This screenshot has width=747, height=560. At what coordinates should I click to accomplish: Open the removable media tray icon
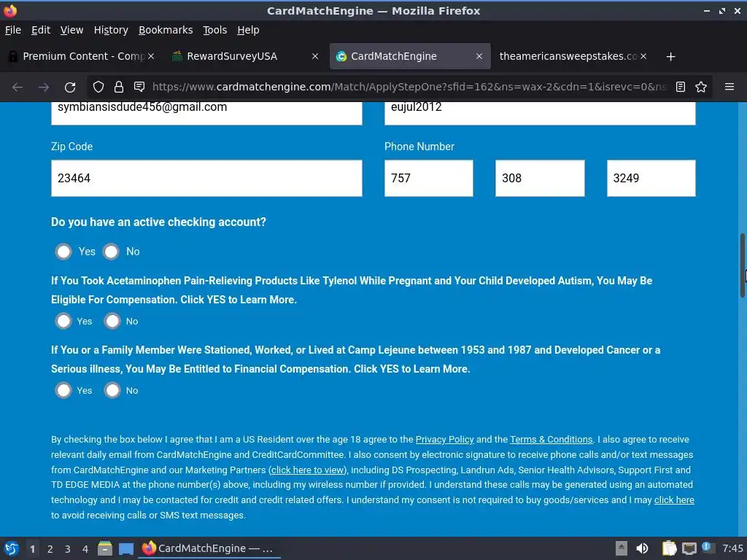coord(622,548)
